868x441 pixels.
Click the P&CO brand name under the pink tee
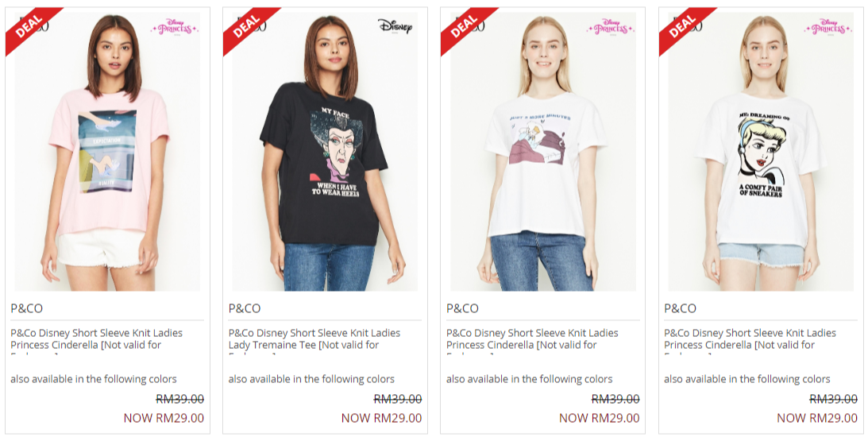[x=26, y=308]
